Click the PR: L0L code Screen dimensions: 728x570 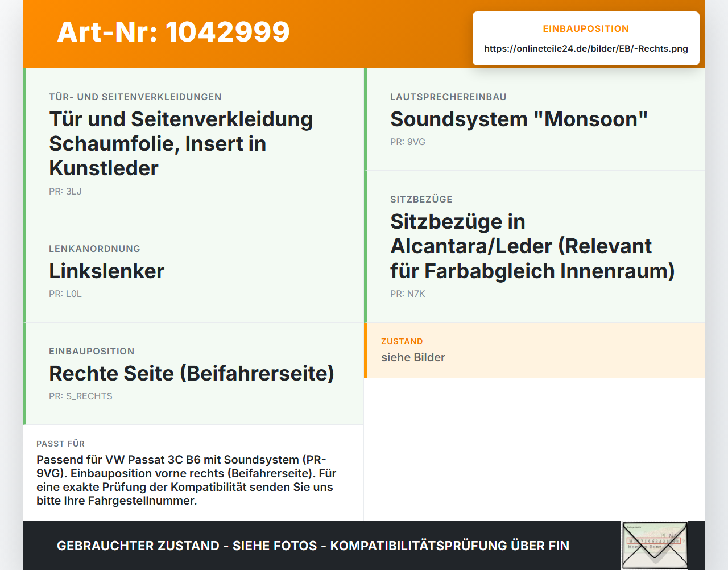point(65,294)
